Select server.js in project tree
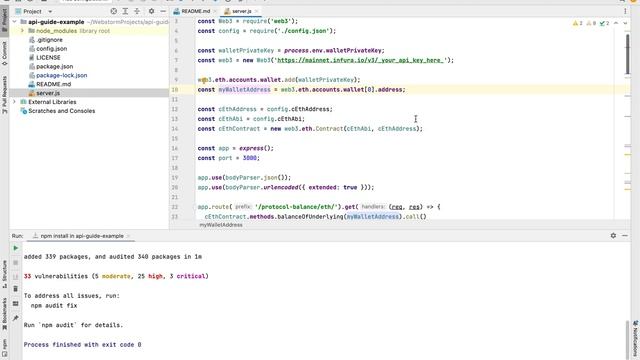This screenshot has height=360, width=640. pyautogui.click(x=48, y=93)
